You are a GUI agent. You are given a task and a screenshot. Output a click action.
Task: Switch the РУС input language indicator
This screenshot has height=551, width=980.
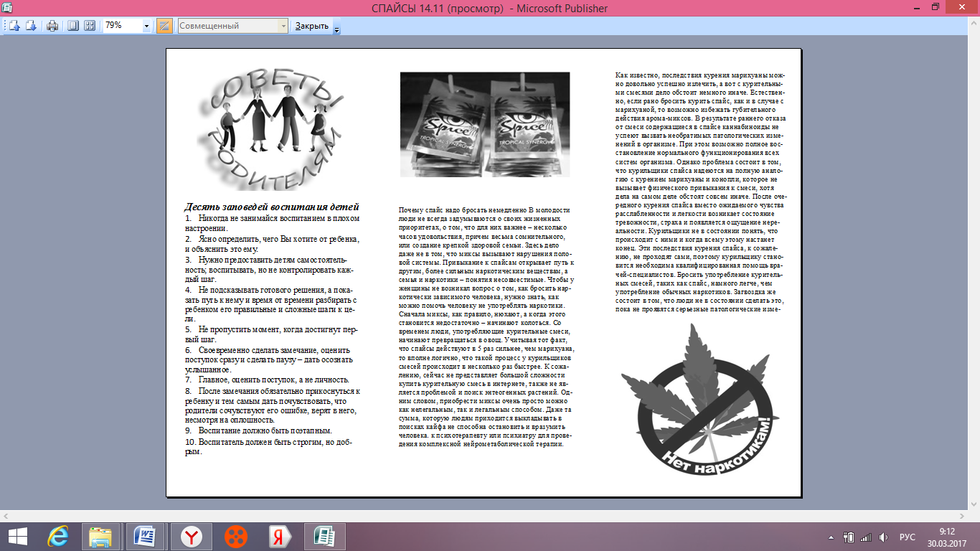pos(908,537)
